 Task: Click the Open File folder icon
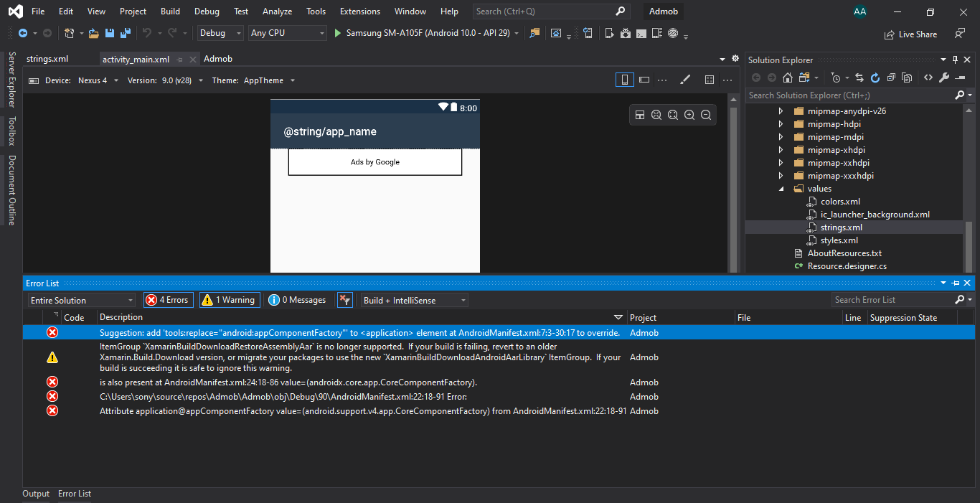coord(93,33)
